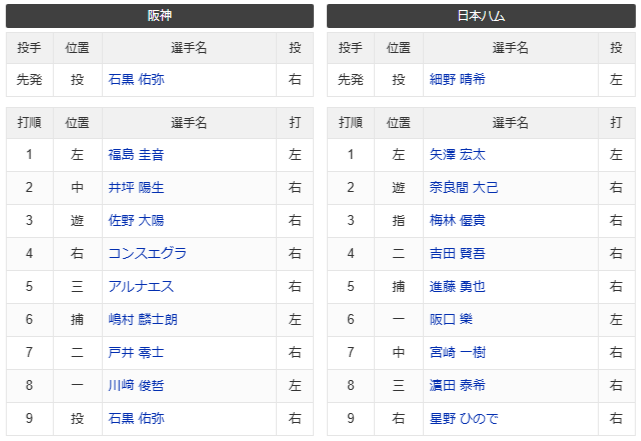The height and width of the screenshot is (441, 641).
Task: Open 吉田 賢吾 player profile
Action: click(x=457, y=254)
